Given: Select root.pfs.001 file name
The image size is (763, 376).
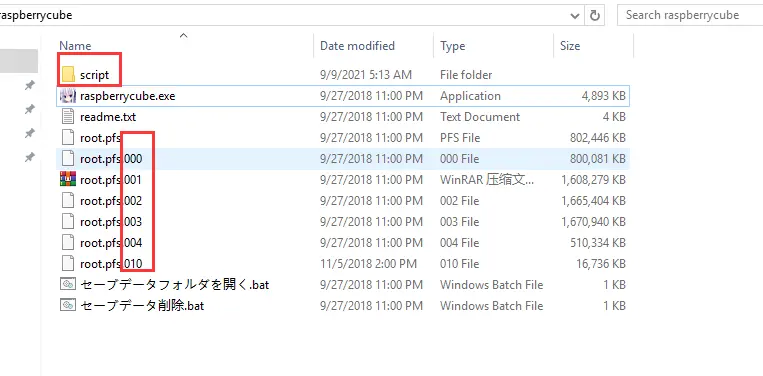Looking at the screenshot, I should tap(111, 180).
